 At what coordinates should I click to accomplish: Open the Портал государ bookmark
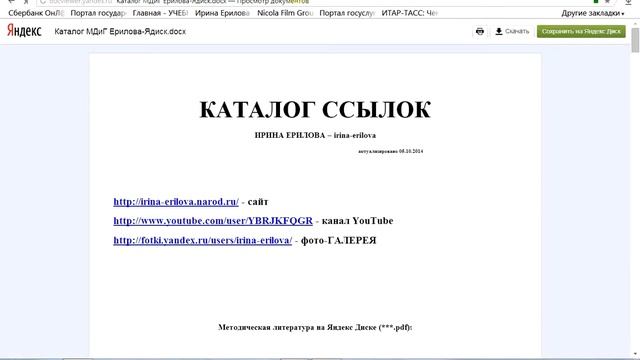98,13
